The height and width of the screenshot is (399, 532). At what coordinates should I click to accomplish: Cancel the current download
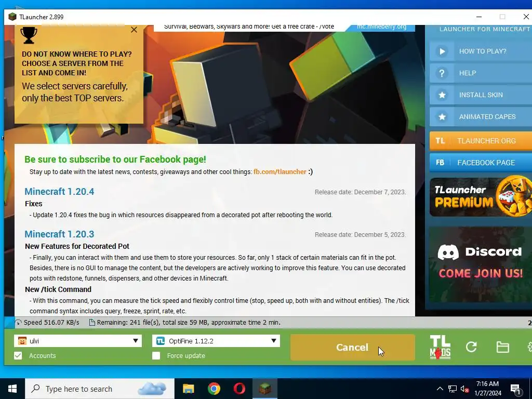click(x=352, y=347)
